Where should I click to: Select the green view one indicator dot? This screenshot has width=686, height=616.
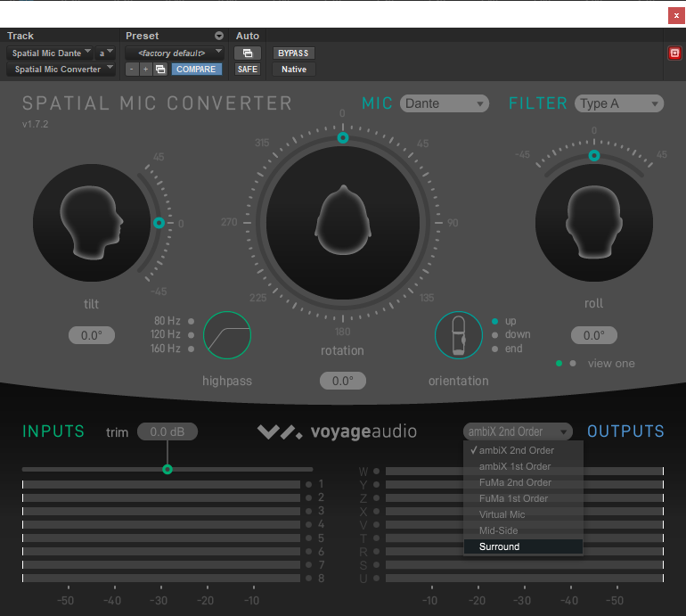click(559, 364)
